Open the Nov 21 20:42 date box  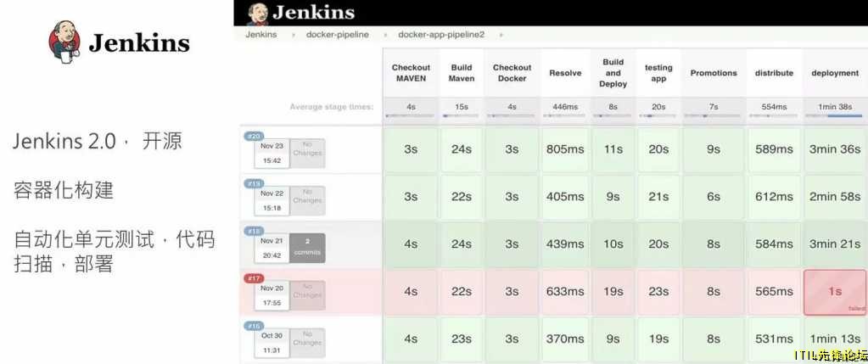[272, 249]
